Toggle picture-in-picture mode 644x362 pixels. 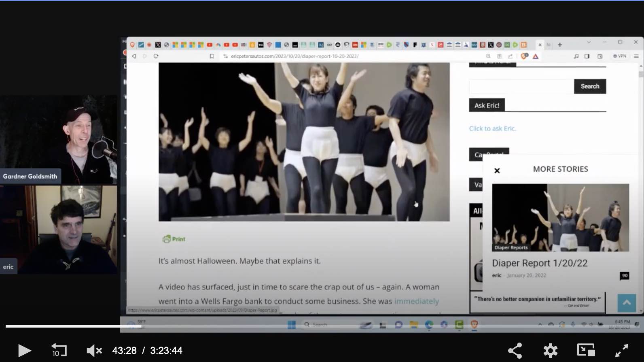tap(585, 350)
